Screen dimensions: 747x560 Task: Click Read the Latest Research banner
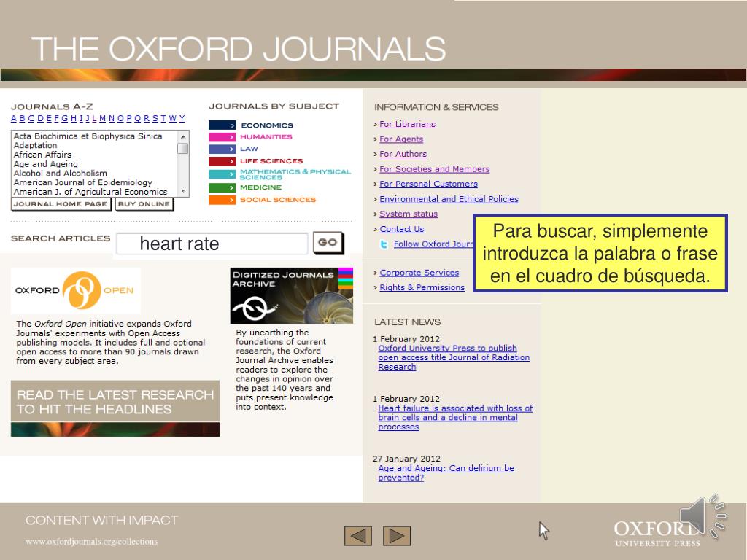tap(115, 408)
